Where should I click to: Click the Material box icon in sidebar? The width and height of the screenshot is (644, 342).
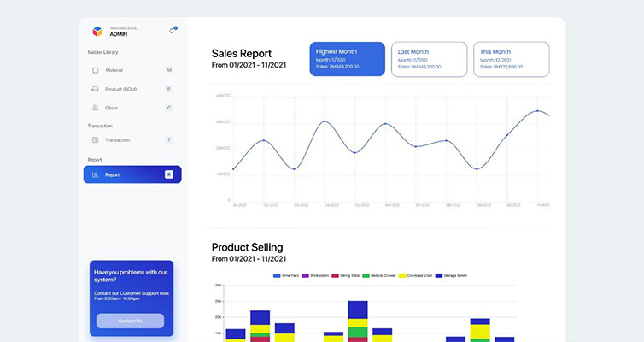pyautogui.click(x=96, y=69)
